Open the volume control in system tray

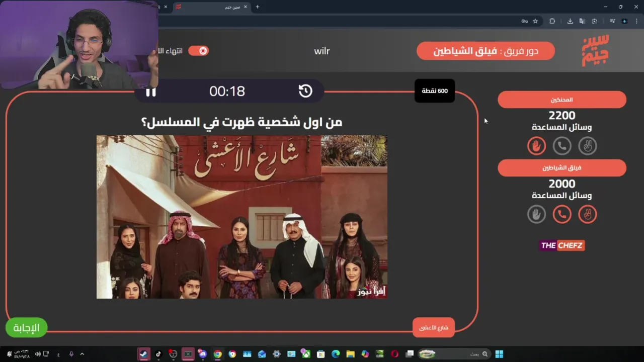click(38, 354)
